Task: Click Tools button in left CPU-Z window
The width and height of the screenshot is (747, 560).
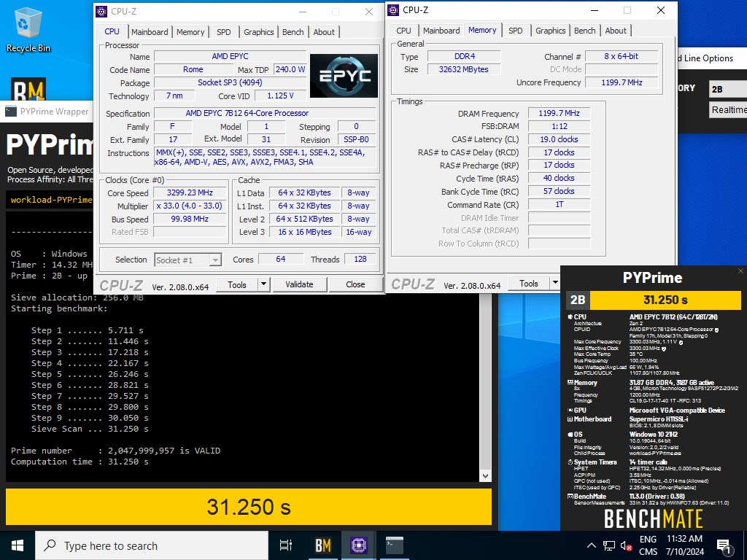Action: click(x=237, y=284)
